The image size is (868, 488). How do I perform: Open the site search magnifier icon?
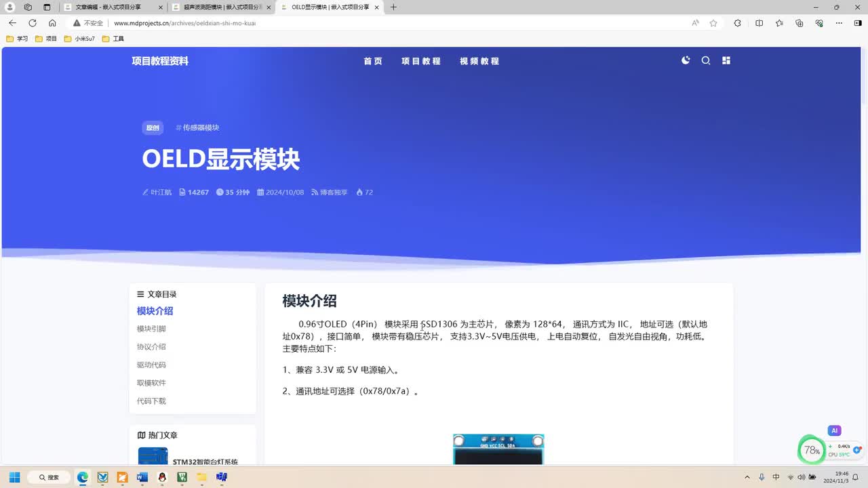[706, 60]
